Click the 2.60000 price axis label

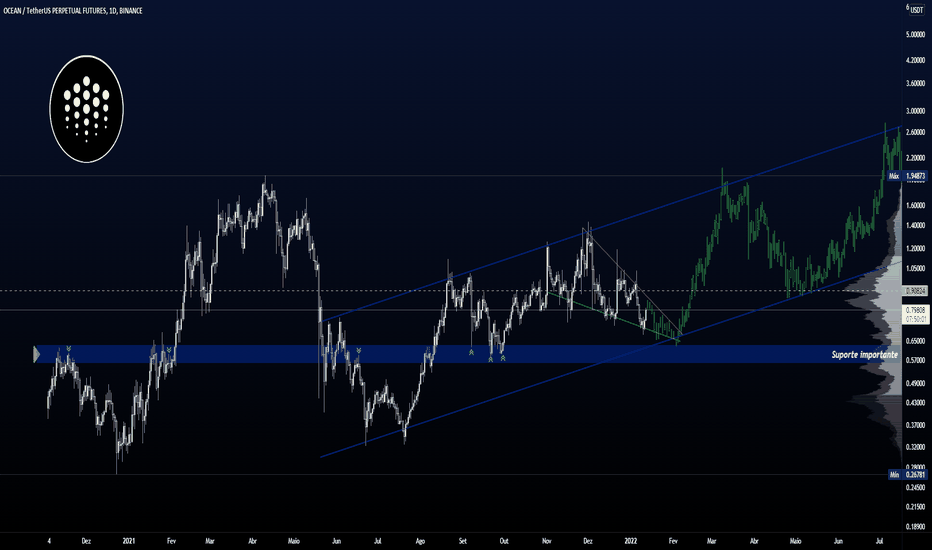(x=915, y=133)
